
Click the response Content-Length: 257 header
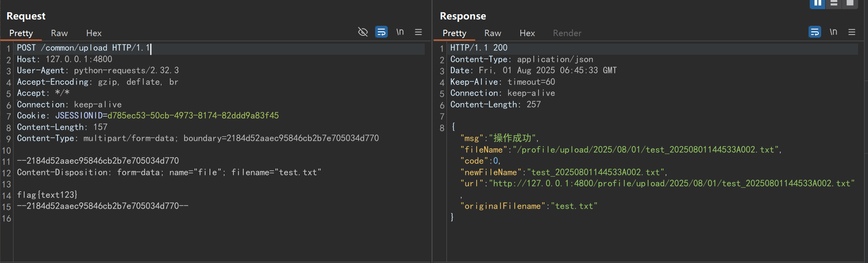(495, 105)
